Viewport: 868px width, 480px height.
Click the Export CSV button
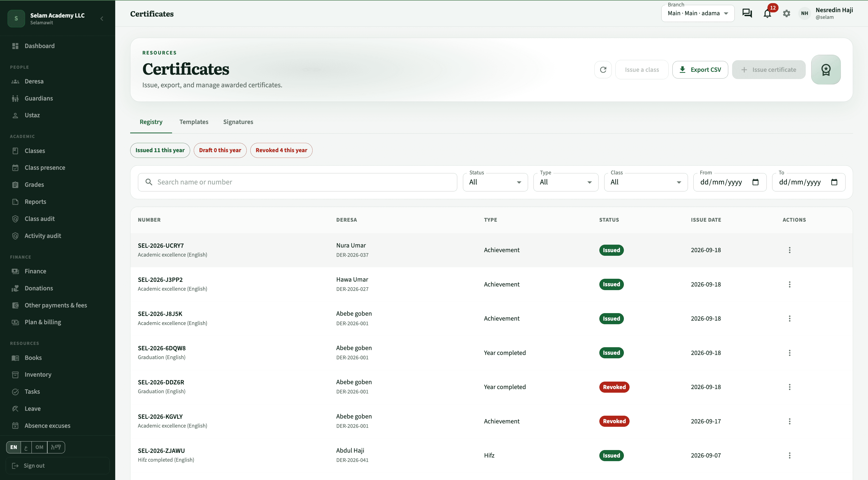pos(700,69)
